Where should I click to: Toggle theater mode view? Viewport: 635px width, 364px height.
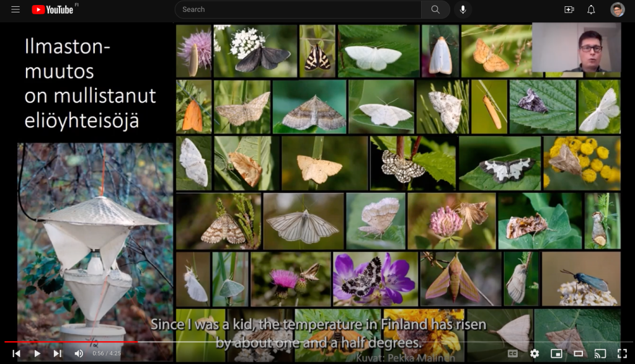578,353
